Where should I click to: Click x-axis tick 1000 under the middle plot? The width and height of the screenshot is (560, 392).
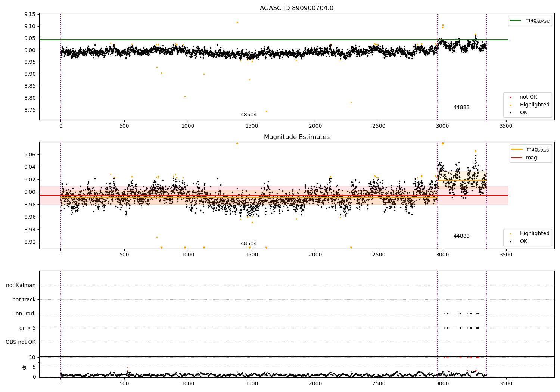[188, 255]
